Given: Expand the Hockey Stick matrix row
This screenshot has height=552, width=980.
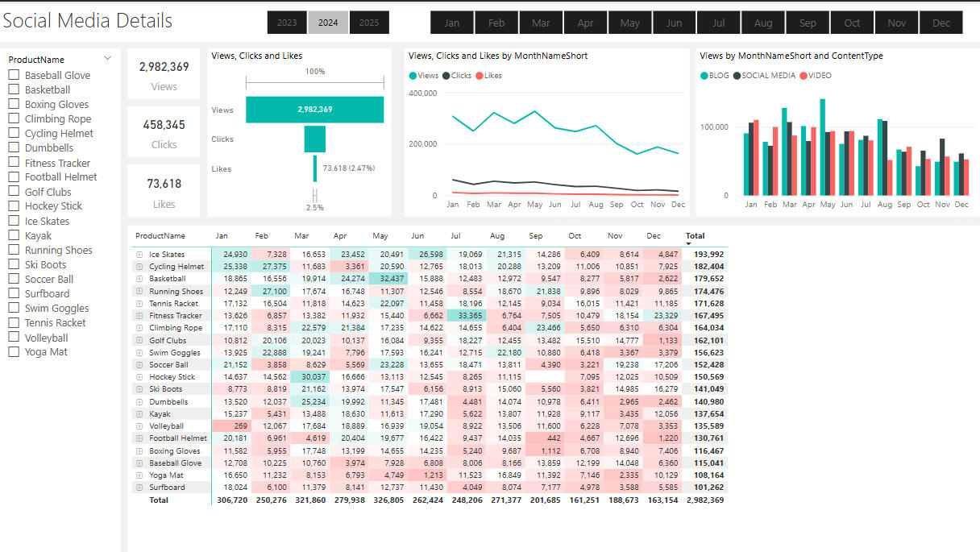Looking at the screenshot, I should point(139,377).
